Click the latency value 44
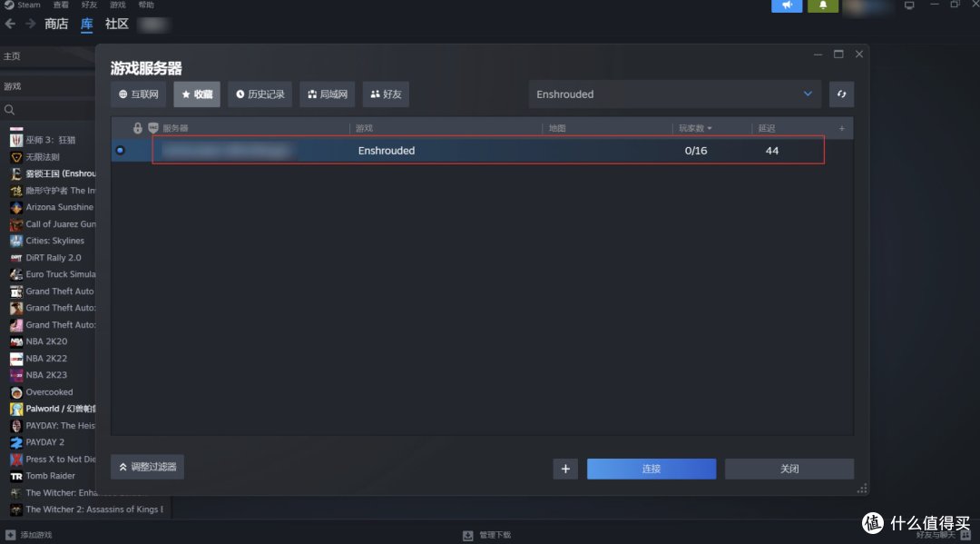 pos(772,151)
